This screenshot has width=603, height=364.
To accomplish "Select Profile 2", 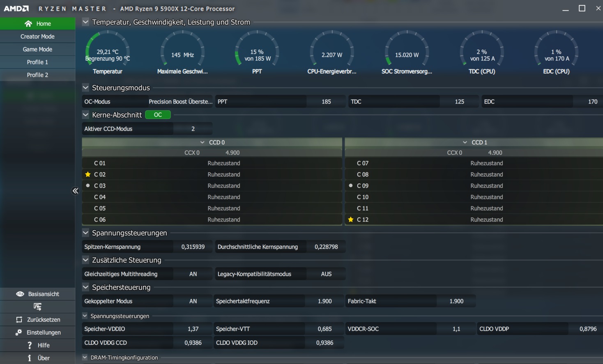I will click(37, 75).
